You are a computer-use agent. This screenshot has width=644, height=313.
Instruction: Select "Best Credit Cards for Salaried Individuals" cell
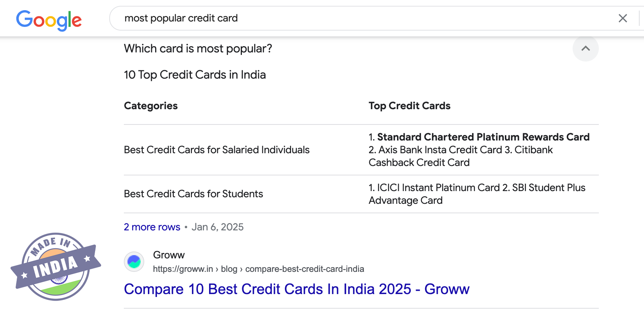(x=217, y=150)
